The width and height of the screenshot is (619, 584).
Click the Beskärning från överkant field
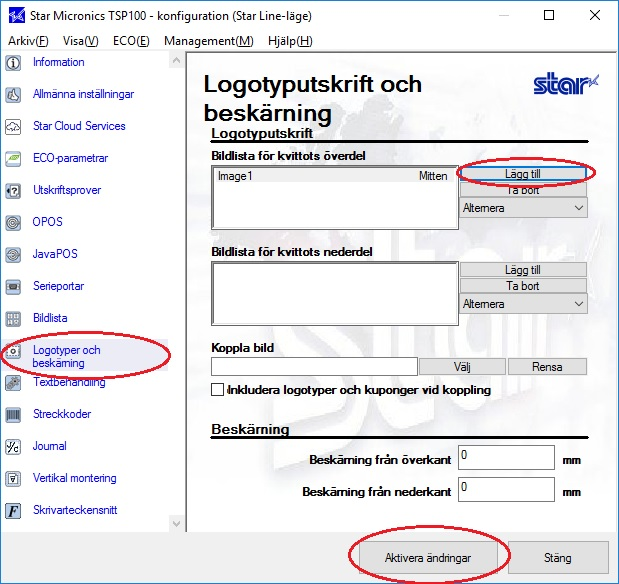506,458
